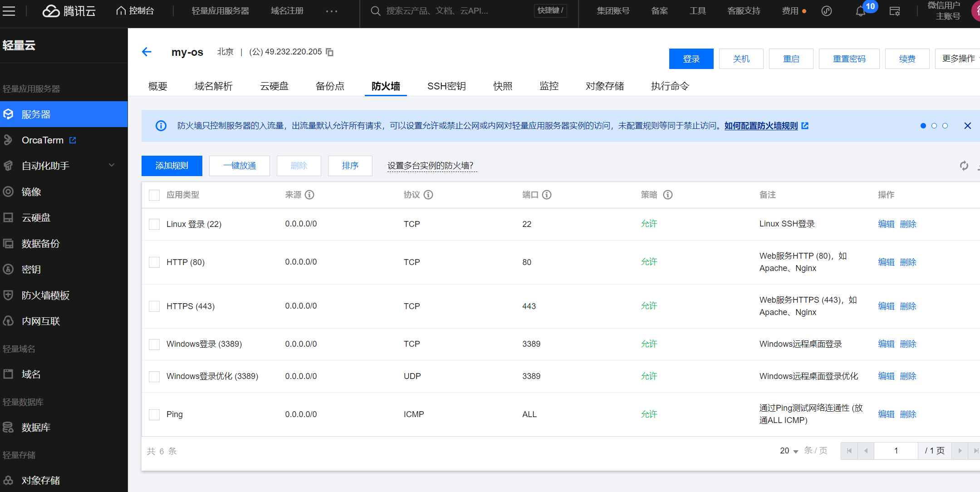The height and width of the screenshot is (492, 980).
Task: Open the cloud shell toolbar icon
Action: pyautogui.click(x=827, y=11)
